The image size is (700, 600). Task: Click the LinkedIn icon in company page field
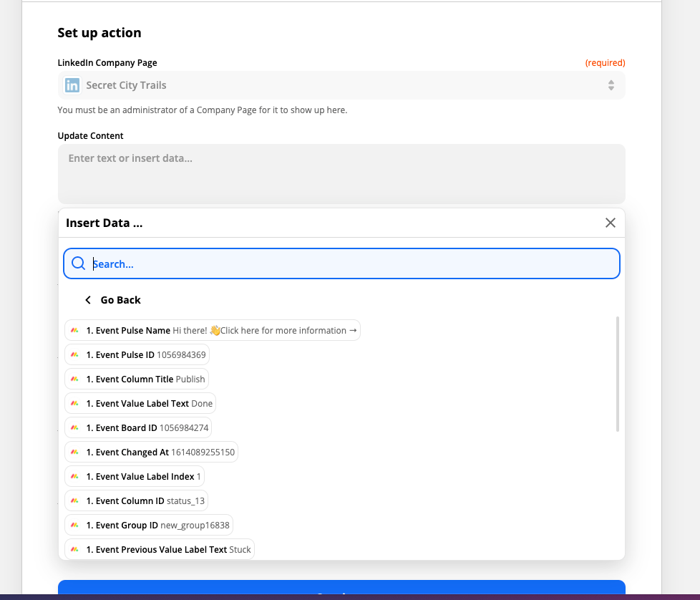pyautogui.click(x=72, y=84)
